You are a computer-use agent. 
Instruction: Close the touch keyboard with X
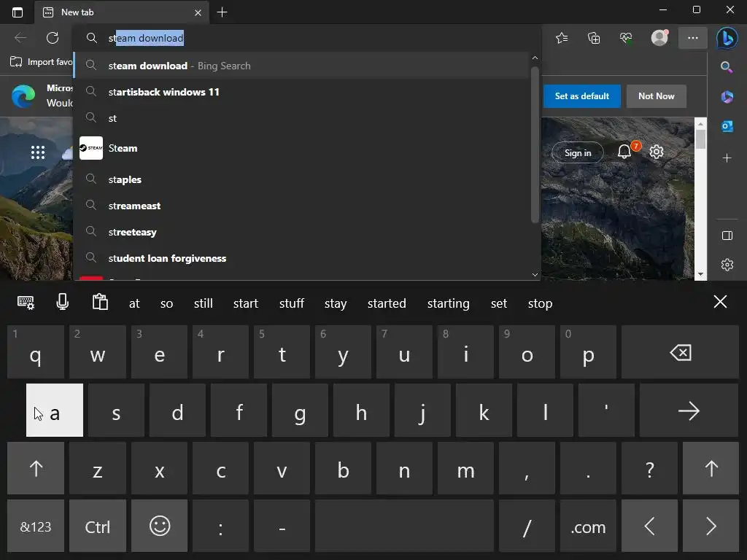(x=720, y=302)
